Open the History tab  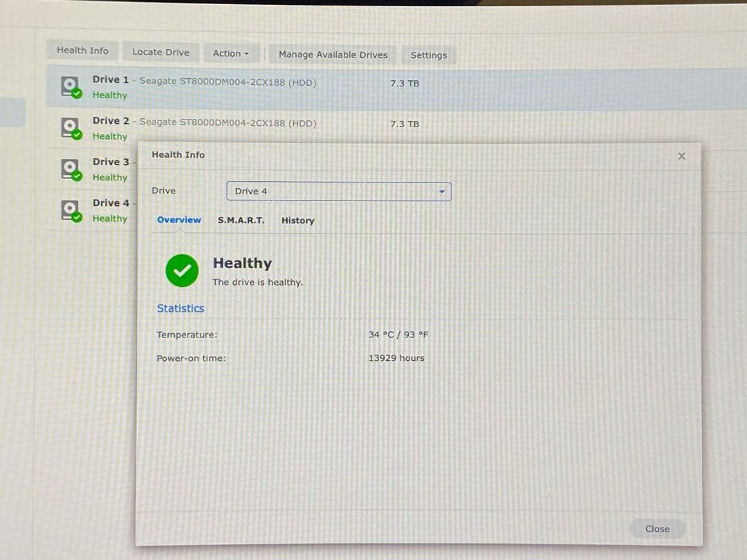click(x=297, y=220)
